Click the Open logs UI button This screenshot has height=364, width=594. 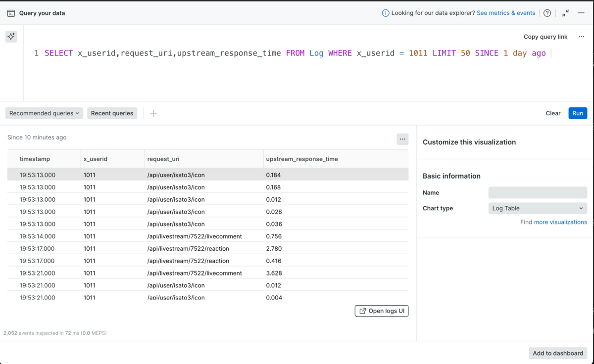(x=382, y=311)
